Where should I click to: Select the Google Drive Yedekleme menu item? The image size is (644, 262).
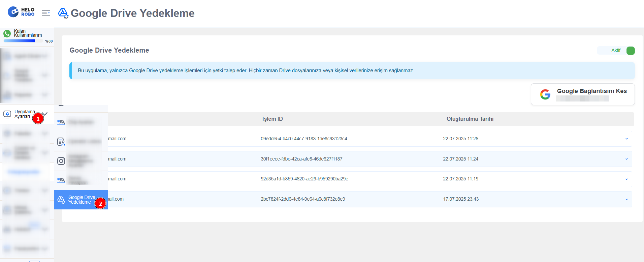click(x=81, y=200)
